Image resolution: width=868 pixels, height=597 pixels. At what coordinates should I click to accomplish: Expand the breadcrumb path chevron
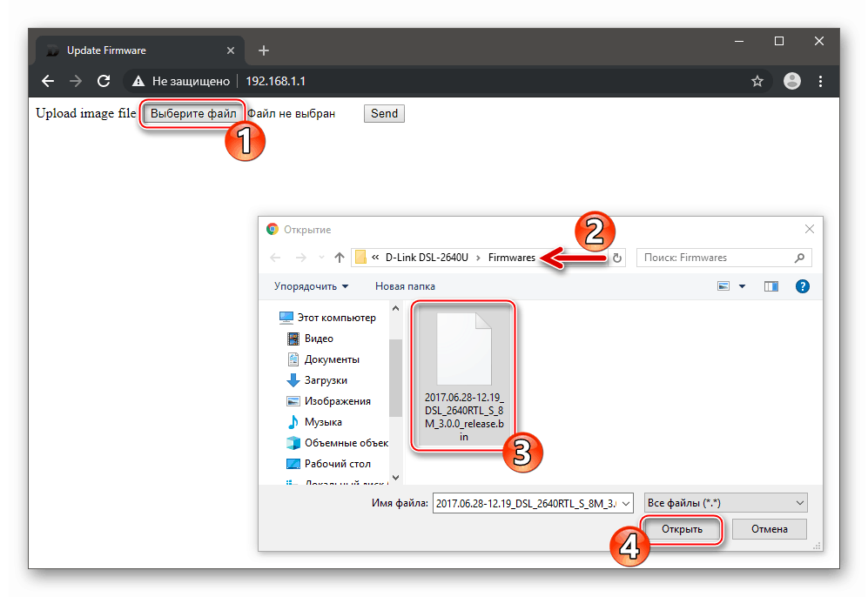click(x=375, y=258)
